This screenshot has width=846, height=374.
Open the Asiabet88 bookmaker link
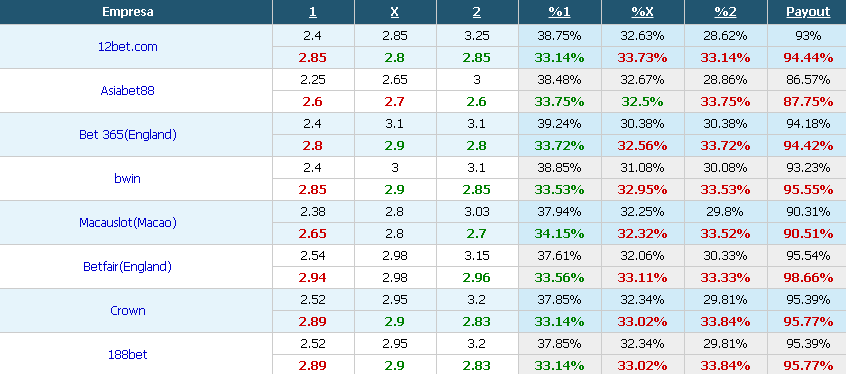pos(128,91)
